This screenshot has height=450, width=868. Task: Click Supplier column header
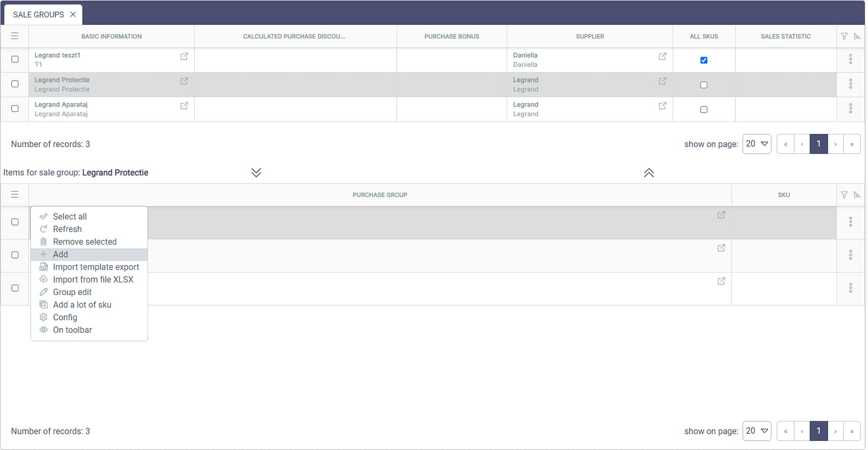coord(590,36)
